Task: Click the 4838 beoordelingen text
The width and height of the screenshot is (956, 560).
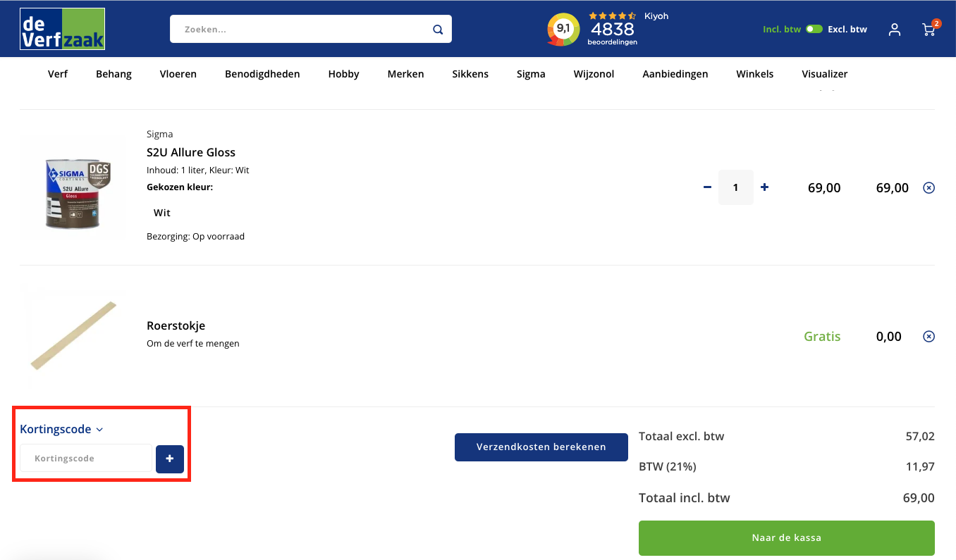Action: (612, 33)
